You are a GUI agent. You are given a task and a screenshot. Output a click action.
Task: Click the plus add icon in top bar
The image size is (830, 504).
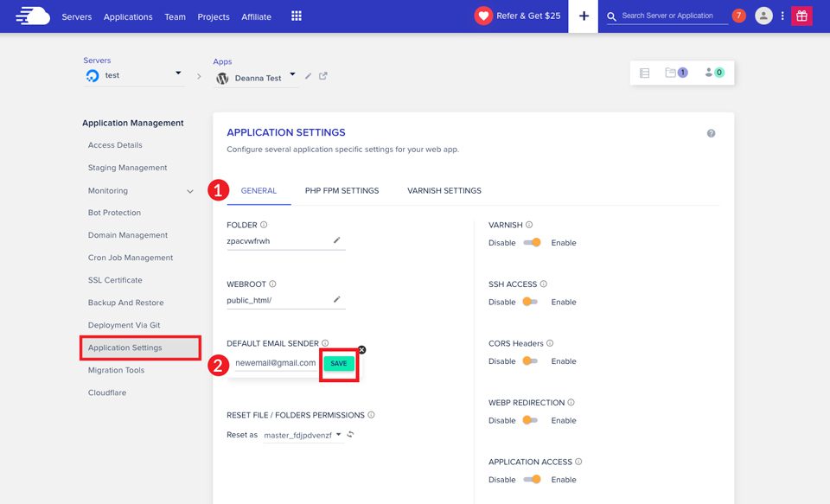click(584, 16)
